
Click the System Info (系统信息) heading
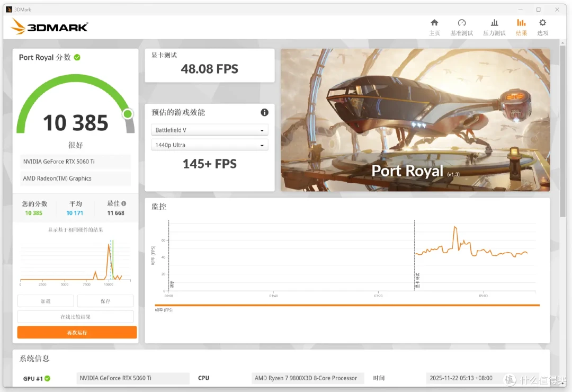click(34, 359)
